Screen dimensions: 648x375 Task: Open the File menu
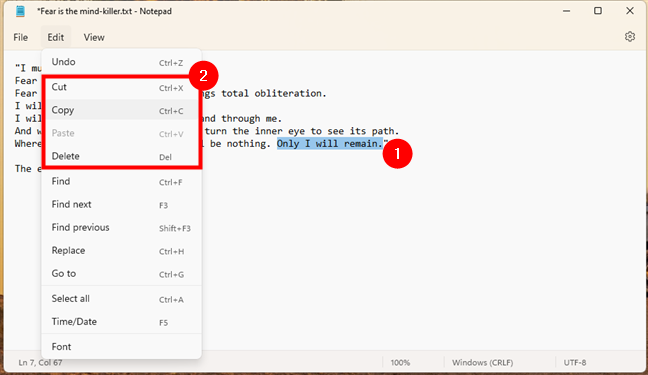(x=21, y=37)
